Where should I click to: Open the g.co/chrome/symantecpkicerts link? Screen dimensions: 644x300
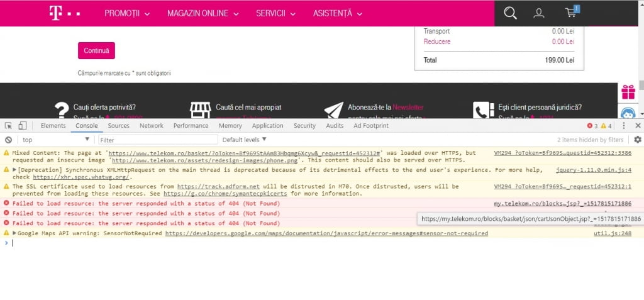tap(225, 194)
